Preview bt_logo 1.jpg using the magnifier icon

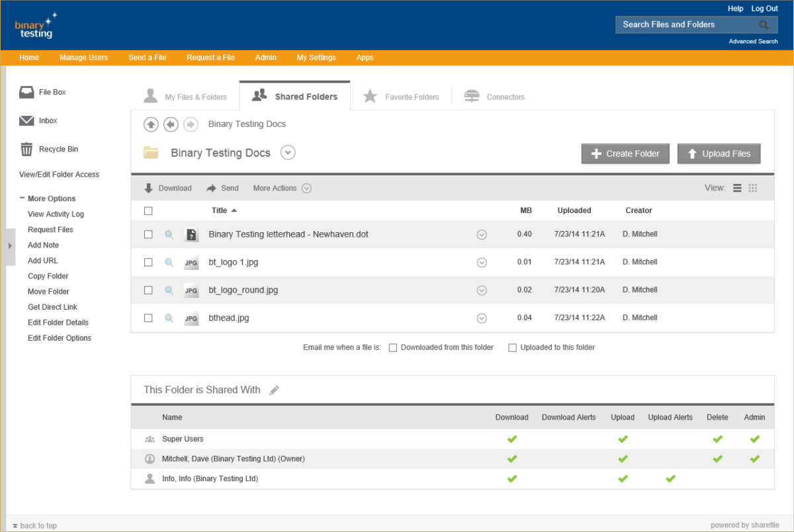pos(169,262)
